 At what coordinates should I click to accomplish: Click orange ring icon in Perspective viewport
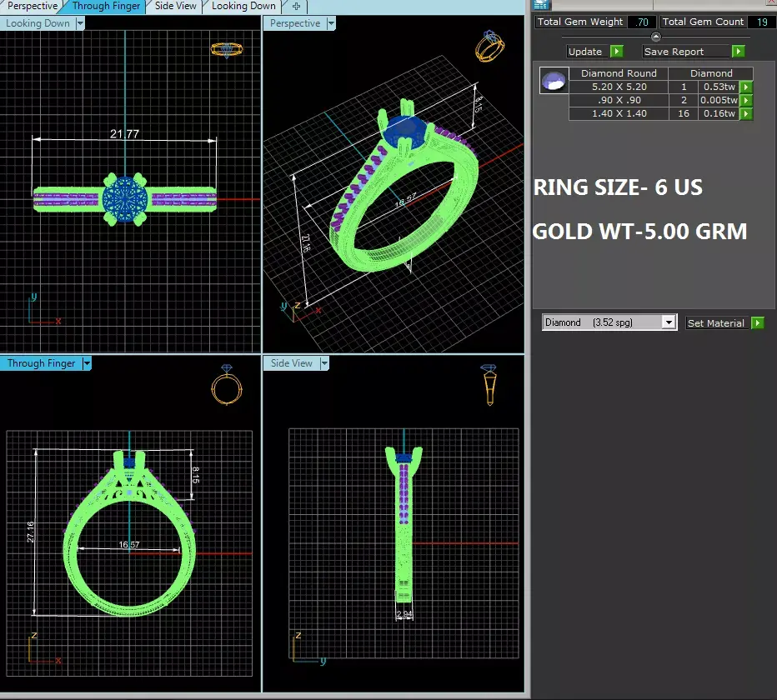[x=489, y=46]
